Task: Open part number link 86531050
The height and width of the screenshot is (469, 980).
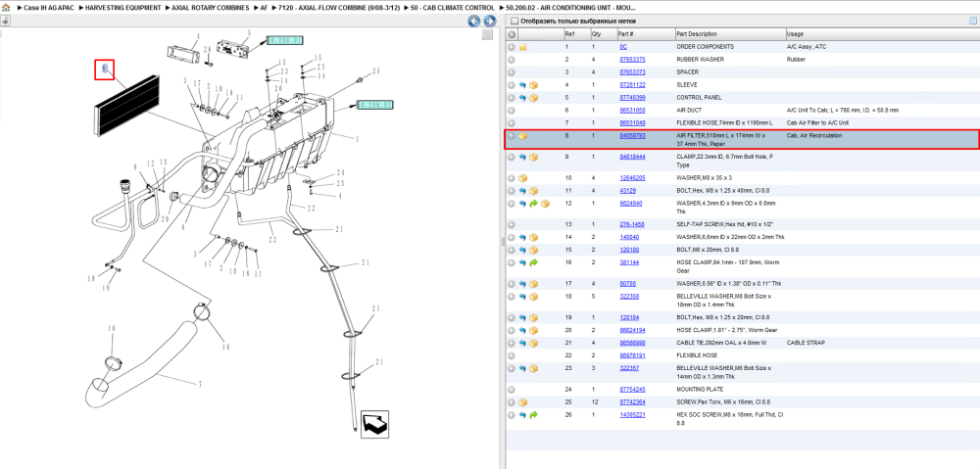Action: tap(632, 110)
